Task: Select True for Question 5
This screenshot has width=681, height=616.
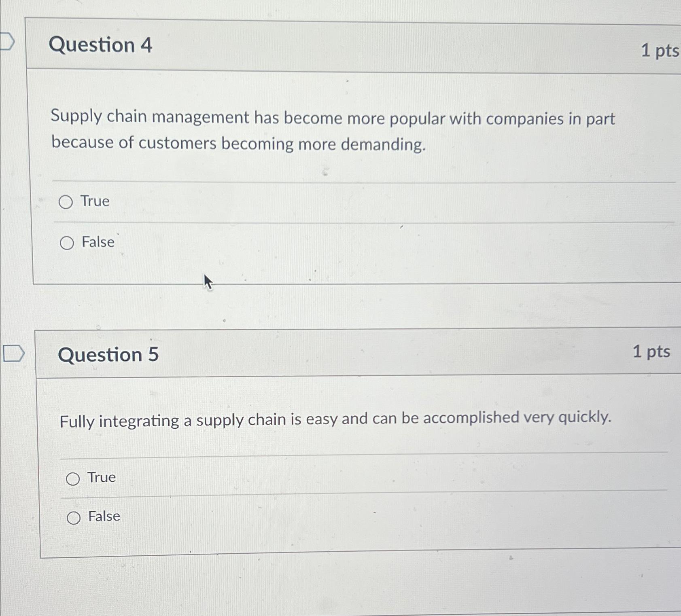Action: pyautogui.click(x=74, y=478)
